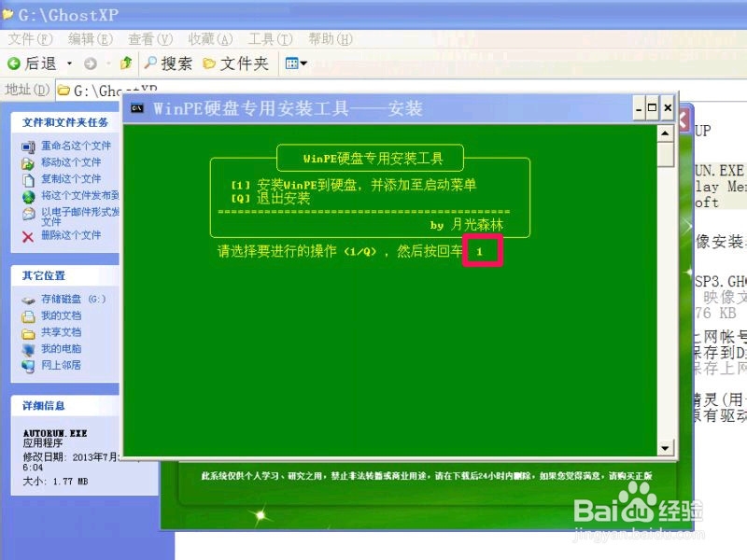Open the Edit (编辑) menu
This screenshot has height=560, width=747.
click(x=90, y=39)
